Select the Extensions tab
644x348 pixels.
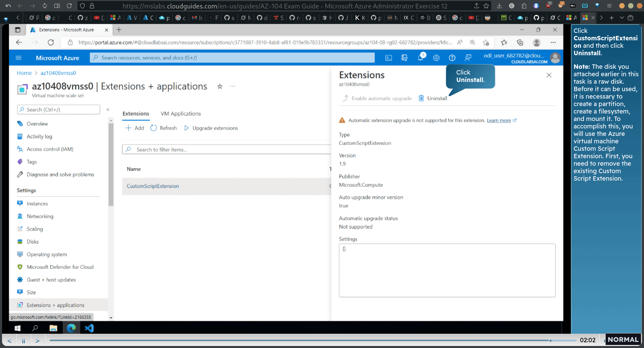click(136, 114)
